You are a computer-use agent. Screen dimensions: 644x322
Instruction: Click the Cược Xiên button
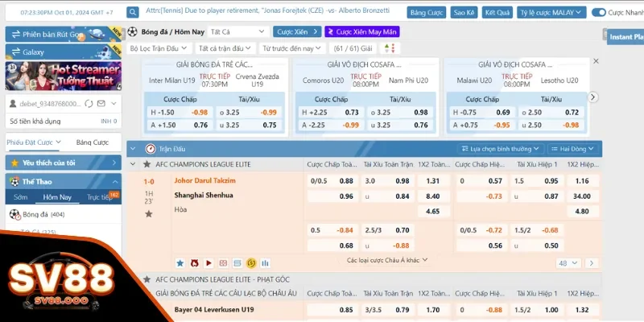pyautogui.click(x=297, y=31)
